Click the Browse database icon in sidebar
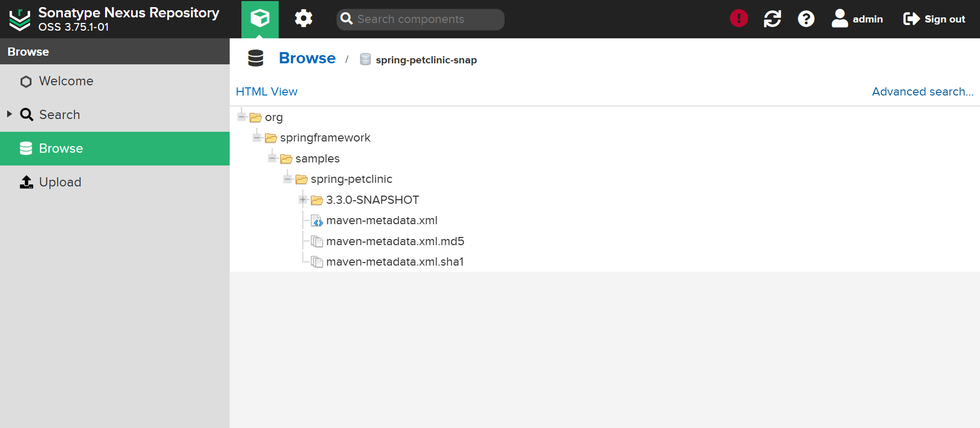 pos(26,148)
